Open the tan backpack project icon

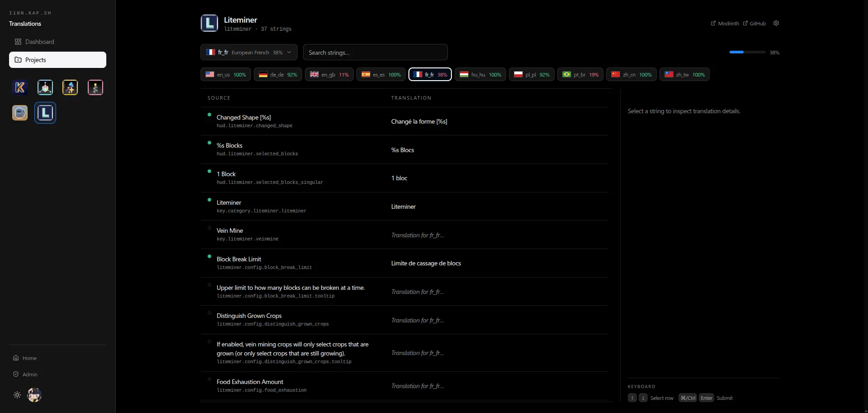(20, 113)
